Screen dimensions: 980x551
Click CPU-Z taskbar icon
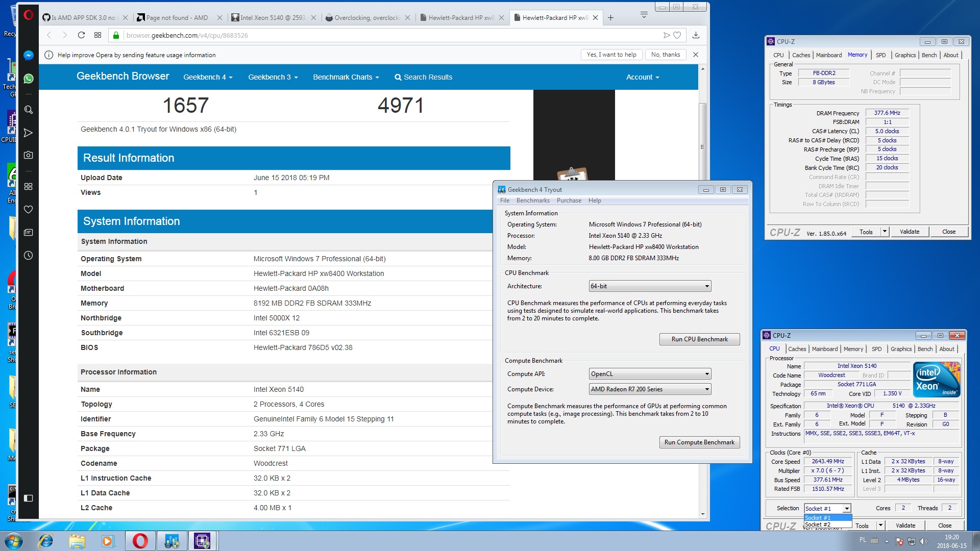tap(203, 541)
